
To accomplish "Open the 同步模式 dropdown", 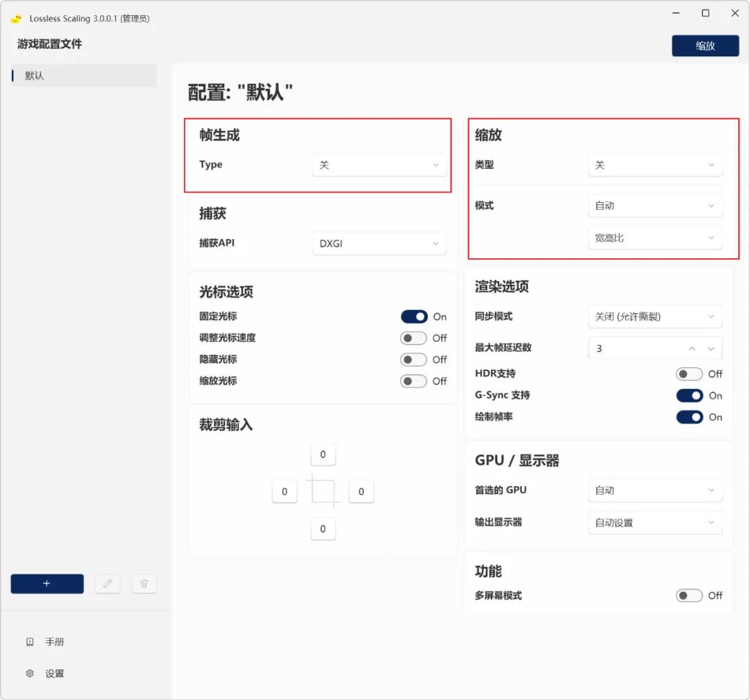I will click(x=655, y=317).
